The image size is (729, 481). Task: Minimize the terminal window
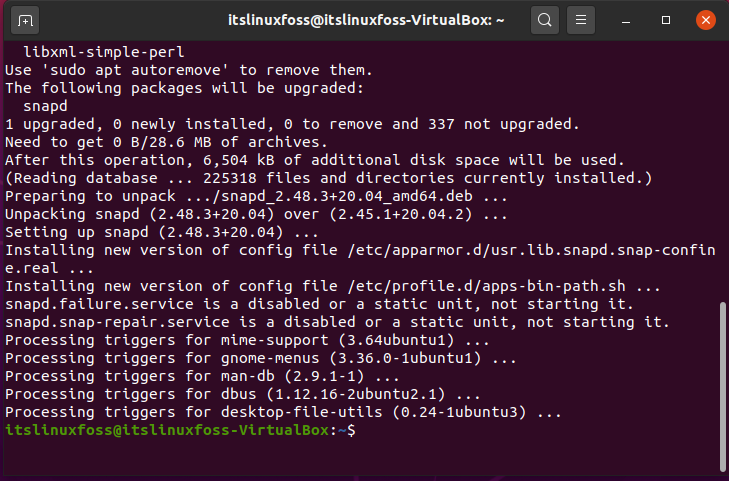pyautogui.click(x=626, y=20)
